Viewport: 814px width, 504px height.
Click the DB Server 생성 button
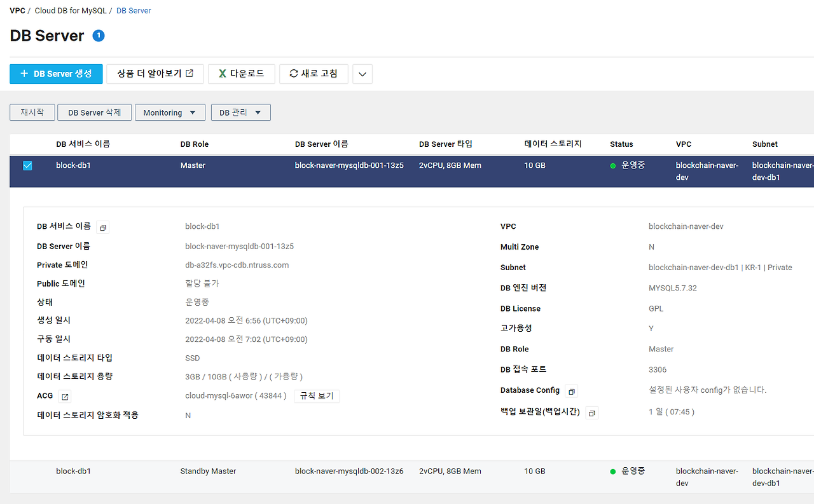click(x=56, y=74)
